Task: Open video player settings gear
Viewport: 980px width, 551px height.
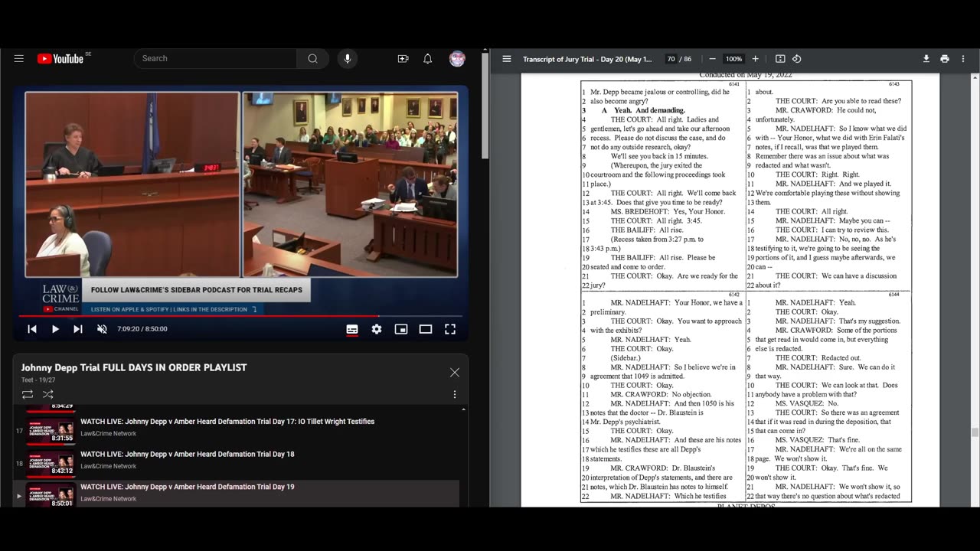Action: pyautogui.click(x=377, y=329)
